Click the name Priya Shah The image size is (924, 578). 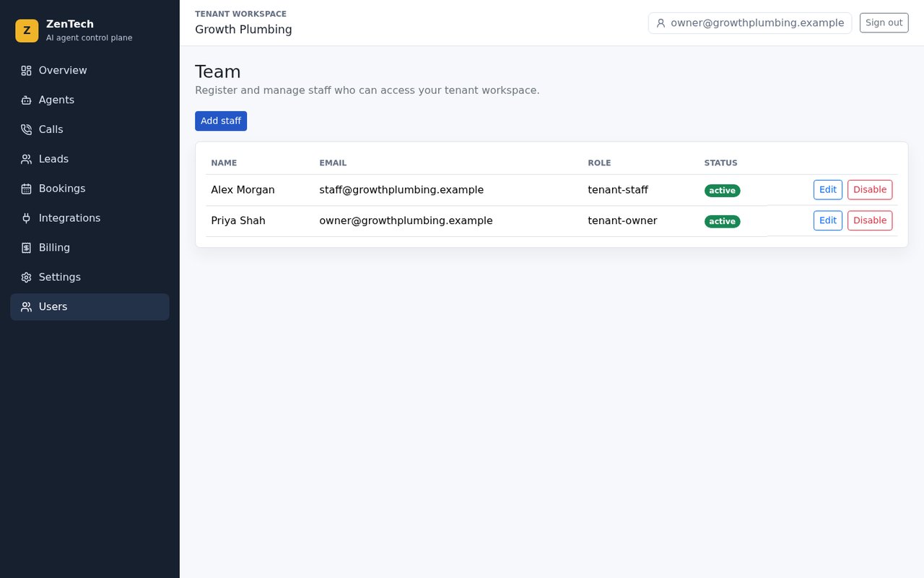point(238,220)
